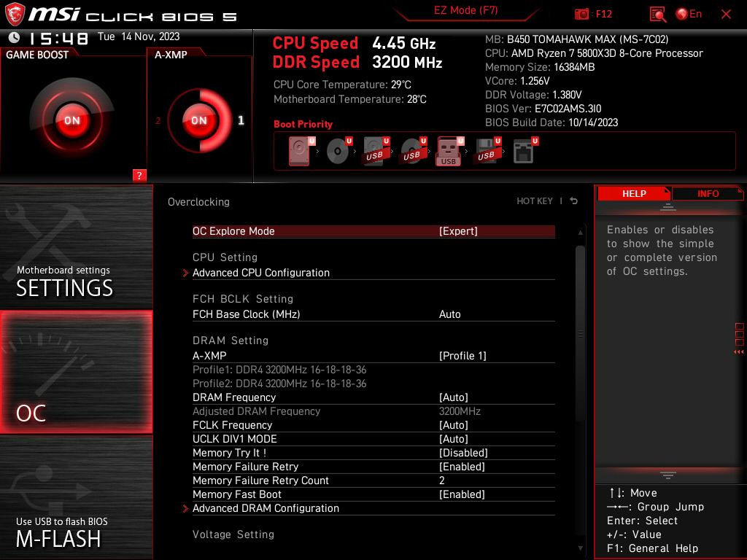Screen dimensions: 747x560
Task: Toggle Memory Fast Boot Enabled value
Action: tap(462, 494)
